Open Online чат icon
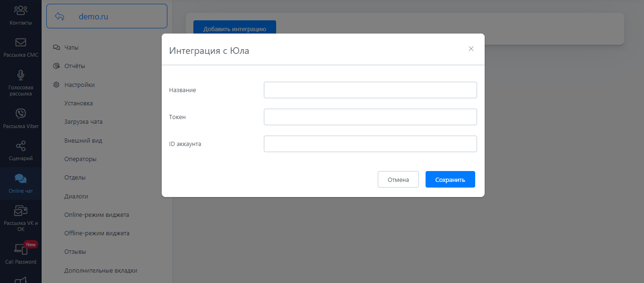644x283 pixels. pyautogui.click(x=20, y=179)
